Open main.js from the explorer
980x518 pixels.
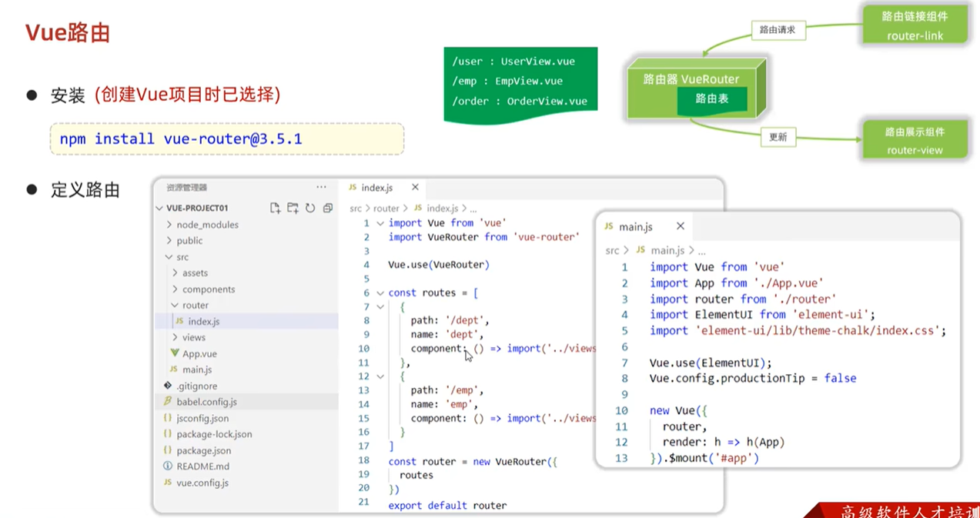(246, 369)
